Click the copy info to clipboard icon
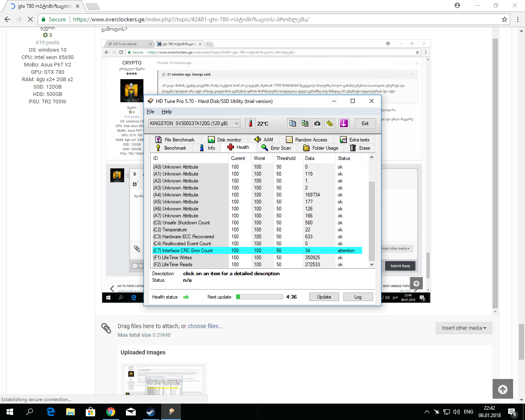 pos(292,123)
